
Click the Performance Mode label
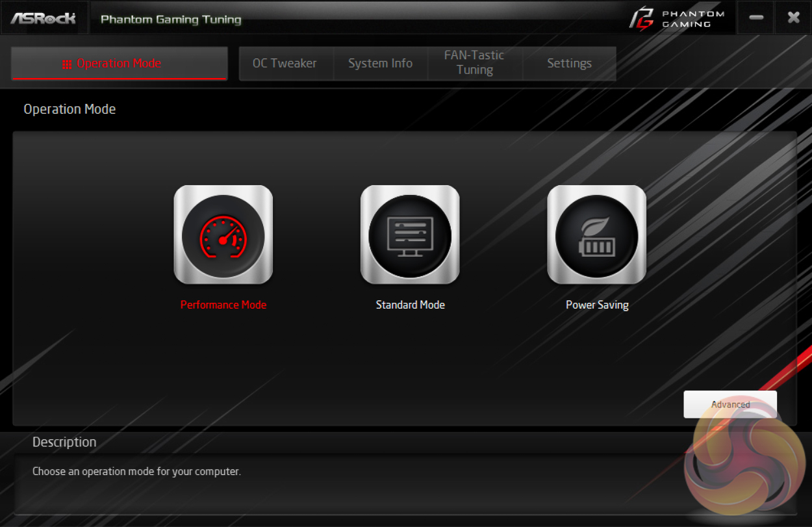pyautogui.click(x=223, y=305)
